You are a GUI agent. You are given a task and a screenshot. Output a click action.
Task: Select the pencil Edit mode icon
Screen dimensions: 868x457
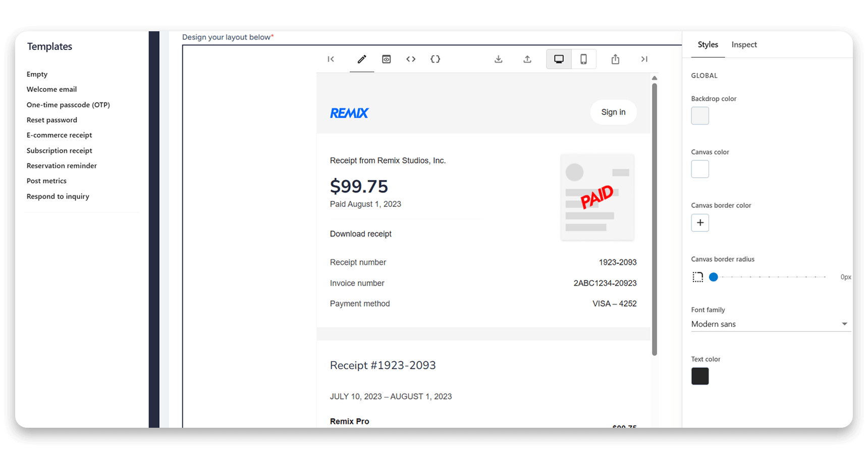(x=362, y=59)
